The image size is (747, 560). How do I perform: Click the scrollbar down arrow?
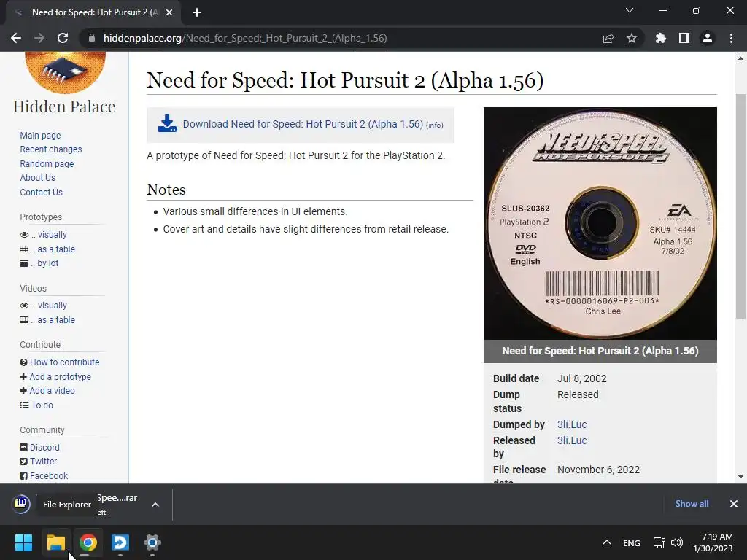[740, 477]
